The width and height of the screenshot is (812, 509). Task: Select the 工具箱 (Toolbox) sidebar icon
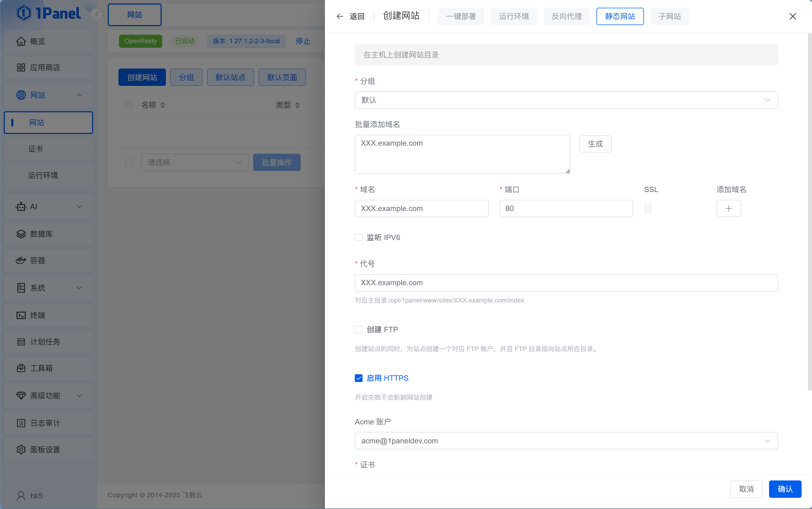point(21,368)
